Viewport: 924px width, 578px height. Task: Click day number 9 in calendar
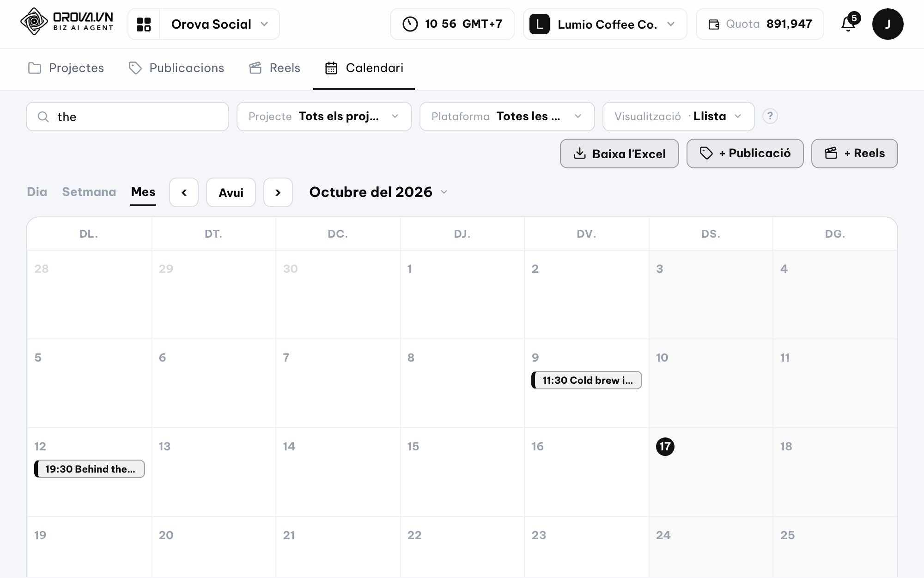535,357
